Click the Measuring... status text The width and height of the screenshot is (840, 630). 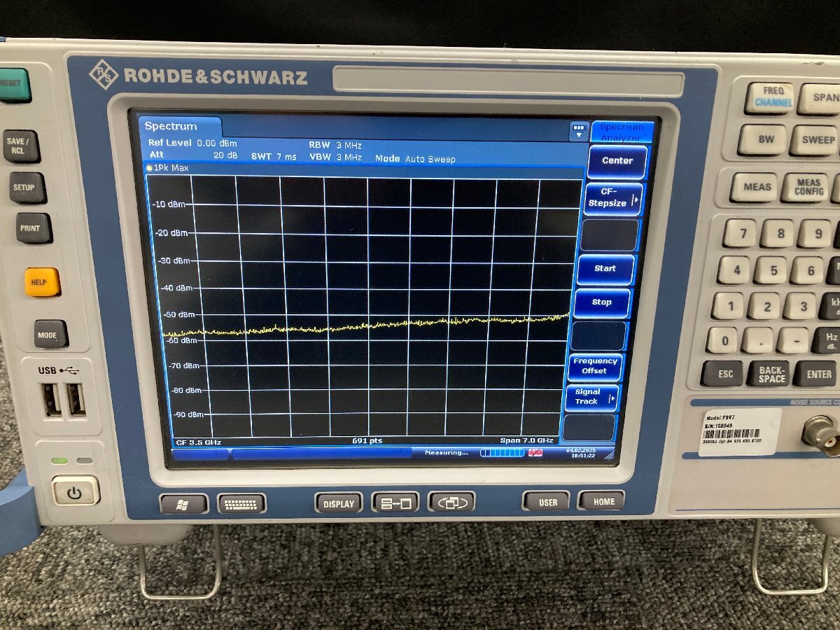pyautogui.click(x=447, y=453)
